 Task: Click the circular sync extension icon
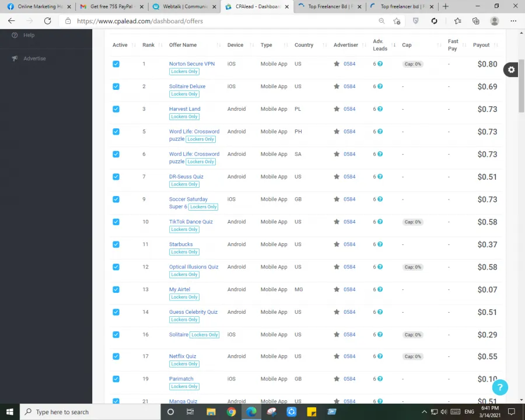tap(434, 21)
